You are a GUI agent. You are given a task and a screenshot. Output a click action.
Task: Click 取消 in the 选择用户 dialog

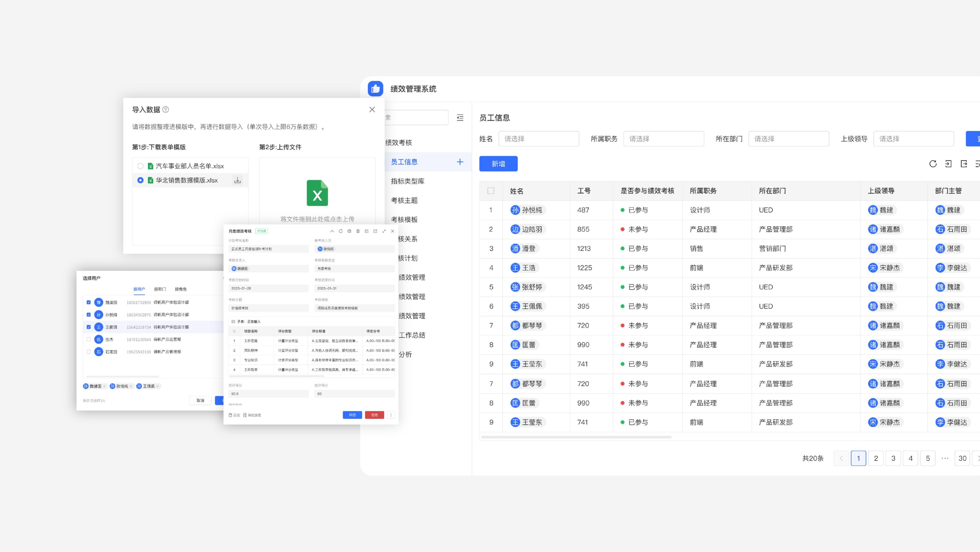point(201,401)
